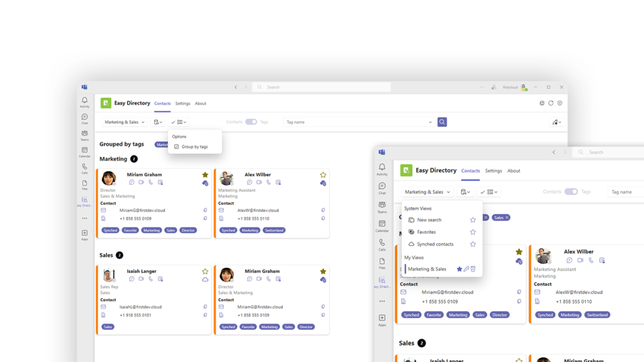644x362 pixels.
Task: Call Alex Wilber by phone in front window
Action: coord(591,260)
